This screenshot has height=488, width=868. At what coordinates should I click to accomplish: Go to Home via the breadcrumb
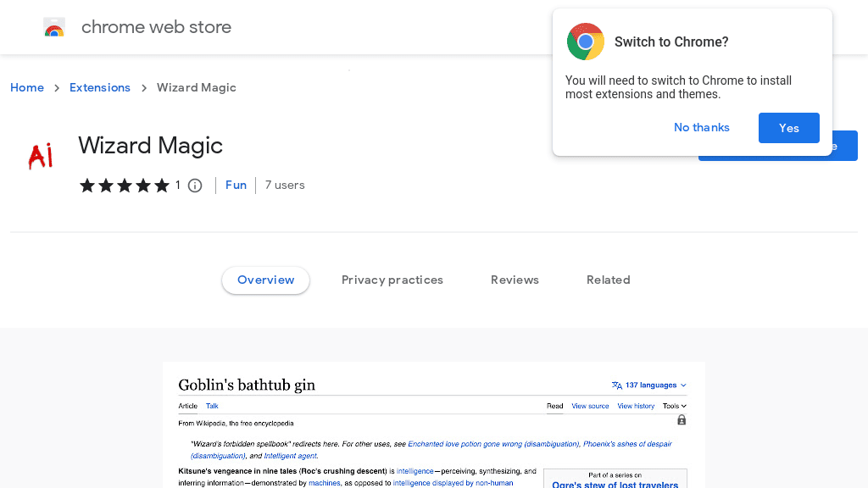27,87
